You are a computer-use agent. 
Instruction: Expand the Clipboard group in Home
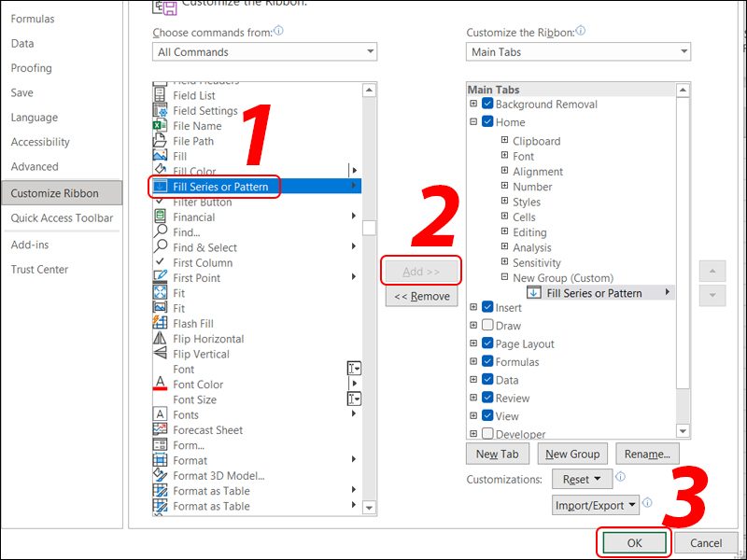tap(504, 141)
